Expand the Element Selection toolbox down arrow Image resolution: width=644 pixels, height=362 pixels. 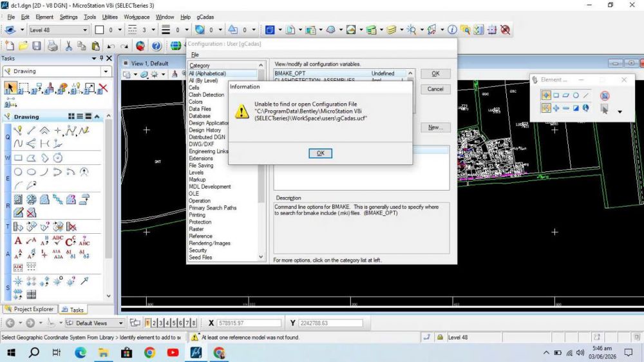coord(620,112)
